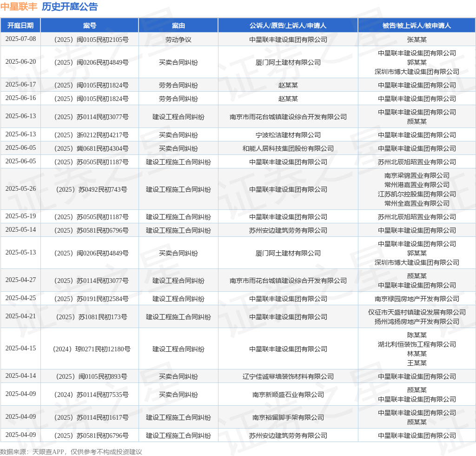Open case number (2024)琼0271民初12180号

pyautogui.click(x=90, y=349)
